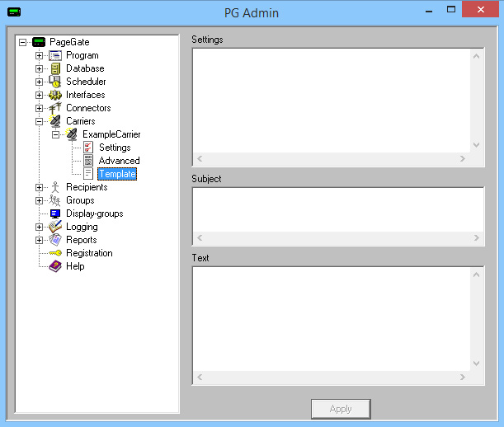Click Settings box scroll left arrow
This screenshot has width=504, height=427.
tap(200, 159)
